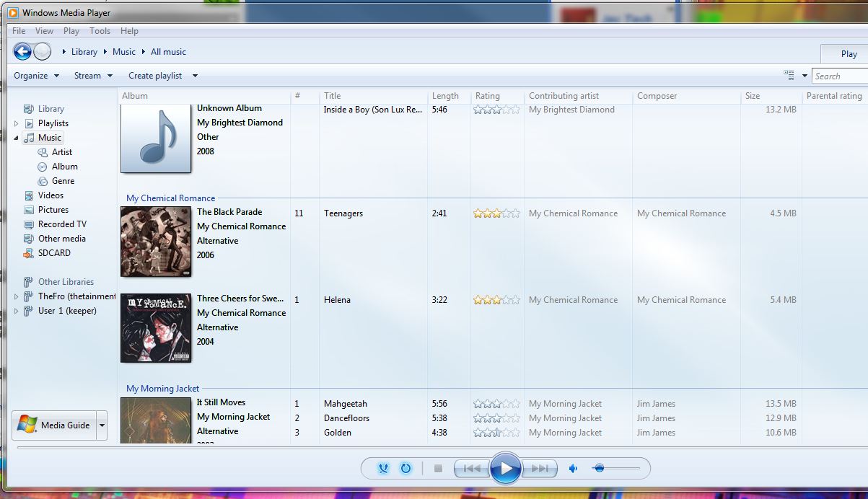Click the View options icon
This screenshot has width=868, height=499.
coord(789,75)
